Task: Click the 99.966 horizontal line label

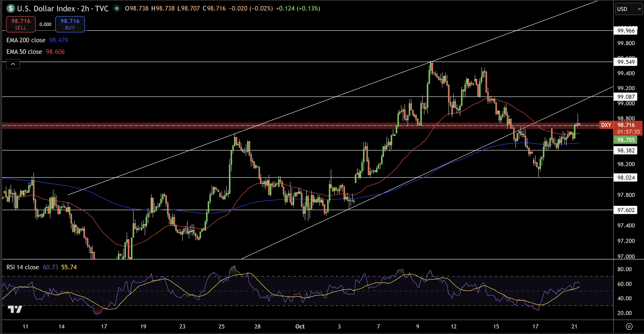Action: [626, 31]
